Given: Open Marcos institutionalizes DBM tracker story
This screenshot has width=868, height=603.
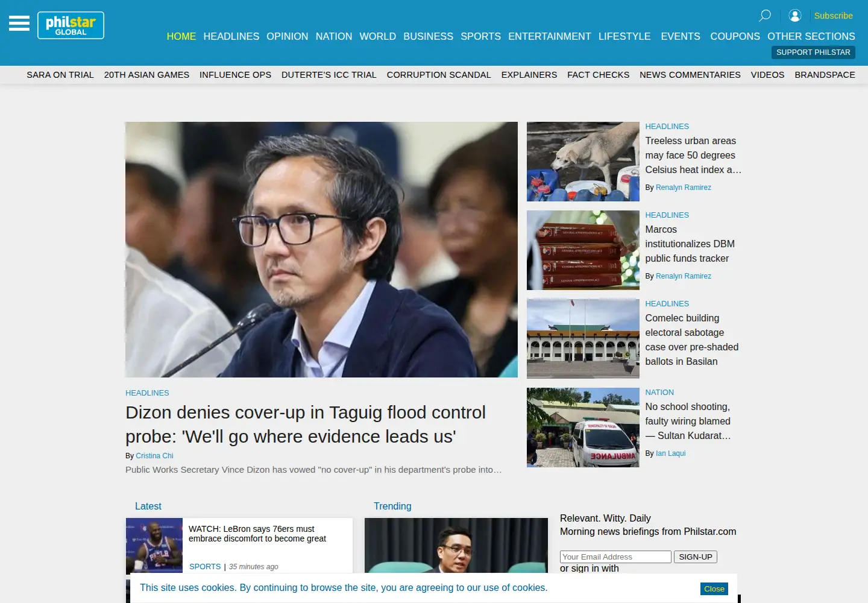Looking at the screenshot, I should coord(690,244).
